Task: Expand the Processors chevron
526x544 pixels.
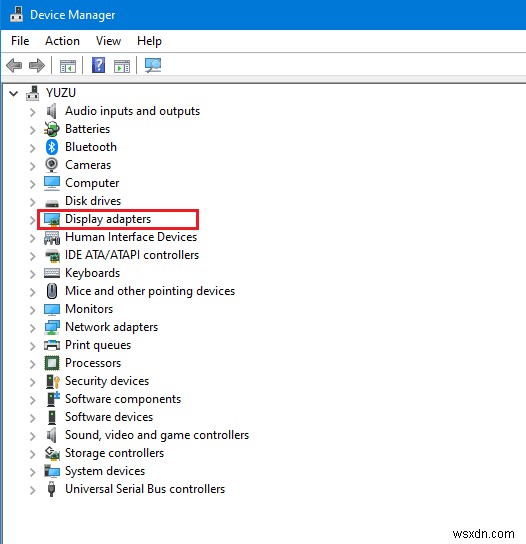Action: pos(33,364)
